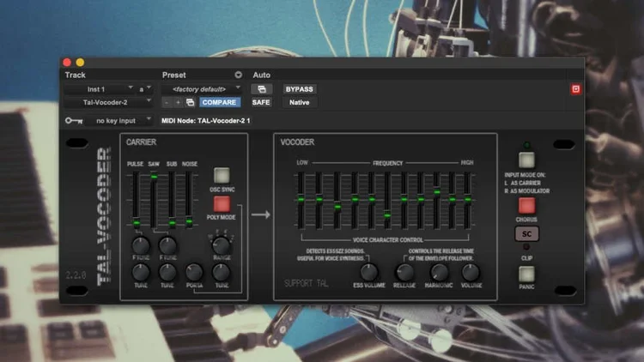Click the SAW oscillator level slider handle
The width and height of the screenshot is (644, 362).
(x=154, y=177)
